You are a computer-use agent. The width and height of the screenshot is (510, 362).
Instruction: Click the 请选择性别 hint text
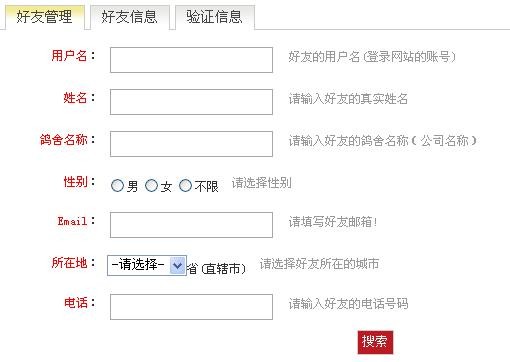(262, 183)
